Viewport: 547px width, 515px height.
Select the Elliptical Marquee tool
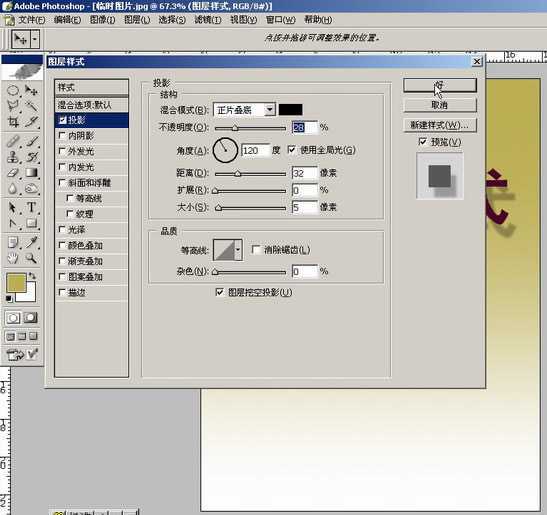click(13, 91)
